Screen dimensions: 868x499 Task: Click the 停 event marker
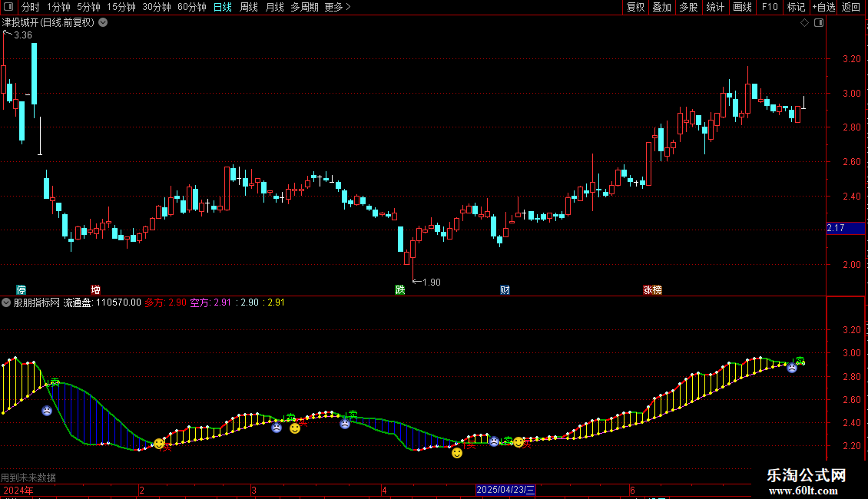pos(21,290)
